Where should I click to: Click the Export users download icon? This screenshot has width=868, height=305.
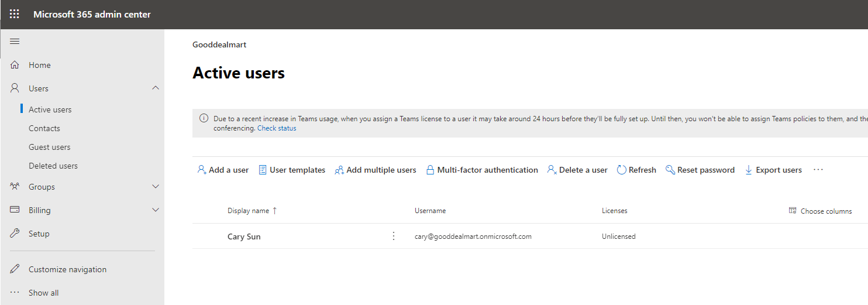point(749,170)
